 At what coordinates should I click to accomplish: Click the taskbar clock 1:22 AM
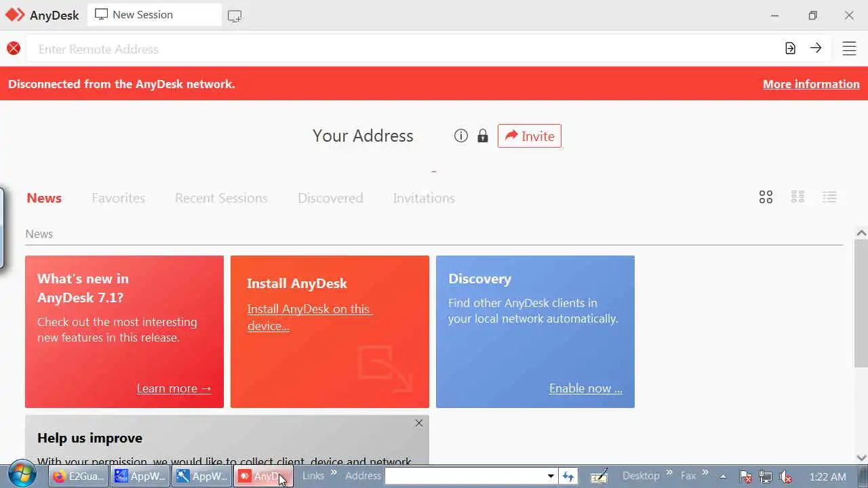point(828,477)
